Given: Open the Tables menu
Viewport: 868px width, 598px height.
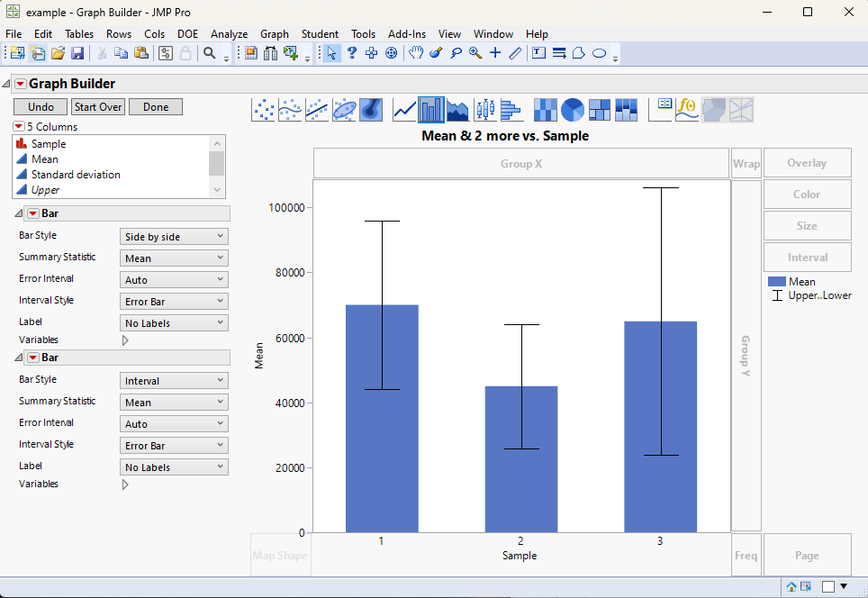Looking at the screenshot, I should click(79, 34).
